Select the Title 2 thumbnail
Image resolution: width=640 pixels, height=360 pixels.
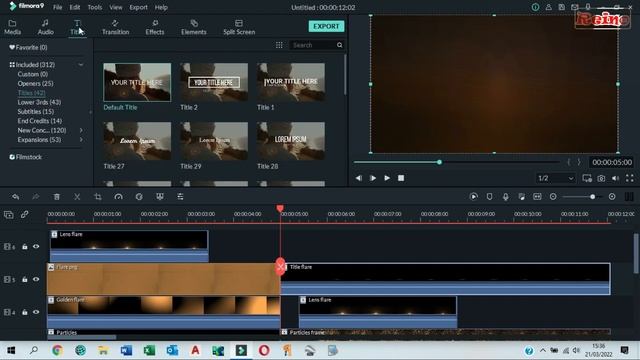(x=214, y=82)
